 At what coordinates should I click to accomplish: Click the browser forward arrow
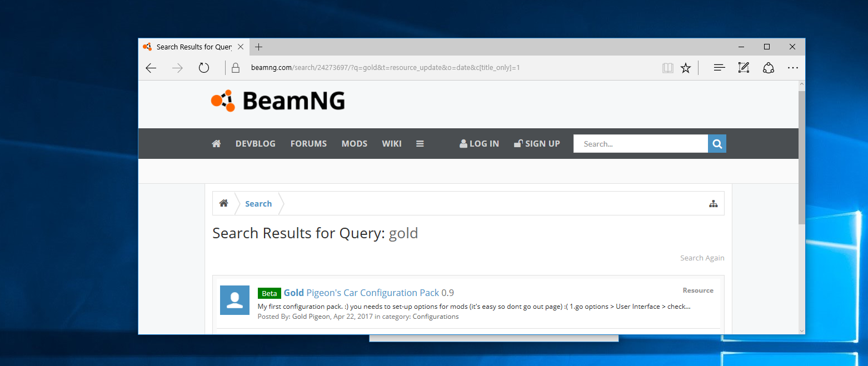point(177,68)
